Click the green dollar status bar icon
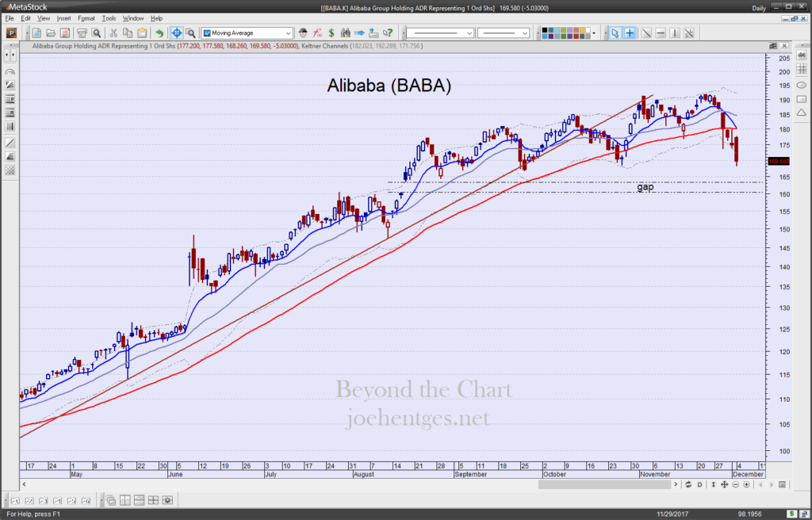Image resolution: width=812 pixels, height=520 pixels. (x=791, y=514)
